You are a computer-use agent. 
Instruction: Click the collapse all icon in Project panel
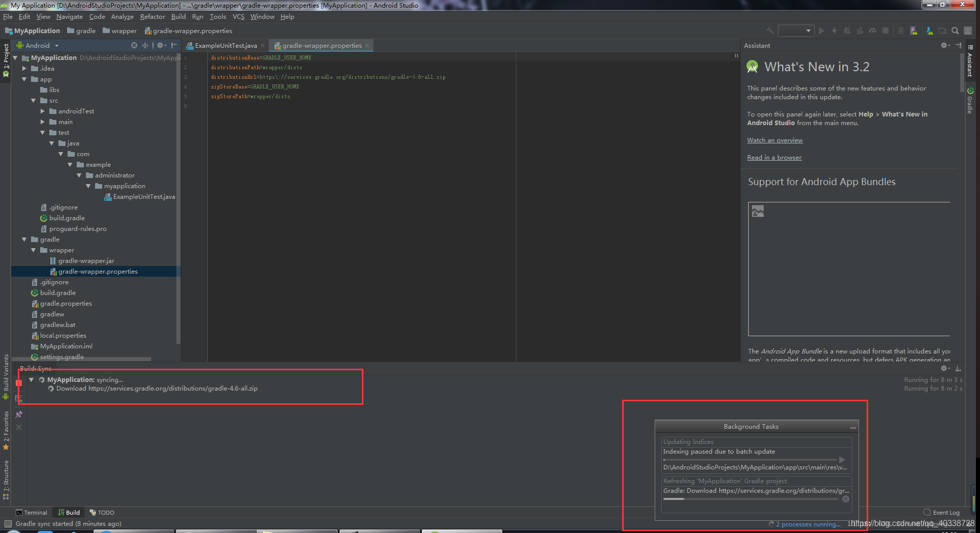(145, 45)
